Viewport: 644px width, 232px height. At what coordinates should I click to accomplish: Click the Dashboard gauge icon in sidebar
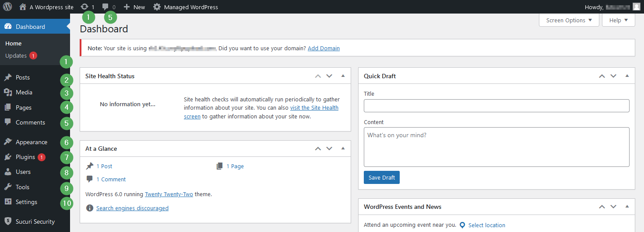[x=8, y=27]
